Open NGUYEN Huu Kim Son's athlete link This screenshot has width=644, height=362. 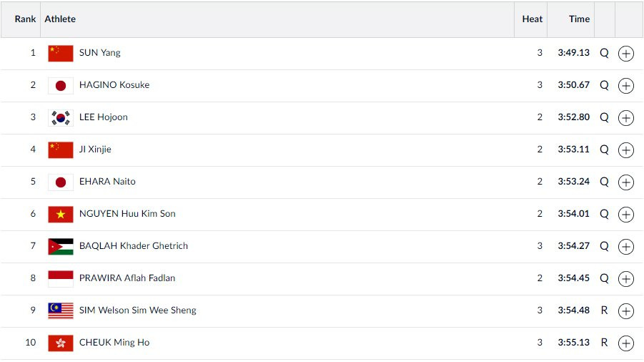tap(127, 214)
